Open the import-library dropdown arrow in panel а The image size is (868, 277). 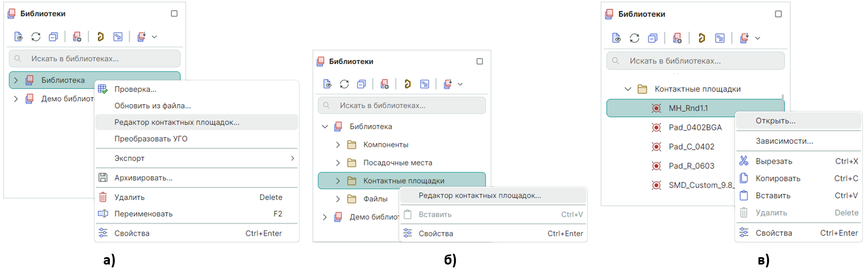154,37
